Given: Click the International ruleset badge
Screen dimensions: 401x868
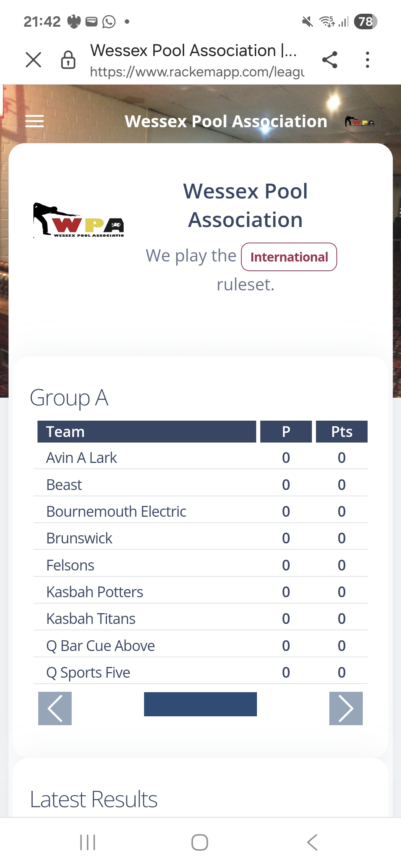Looking at the screenshot, I should (289, 257).
